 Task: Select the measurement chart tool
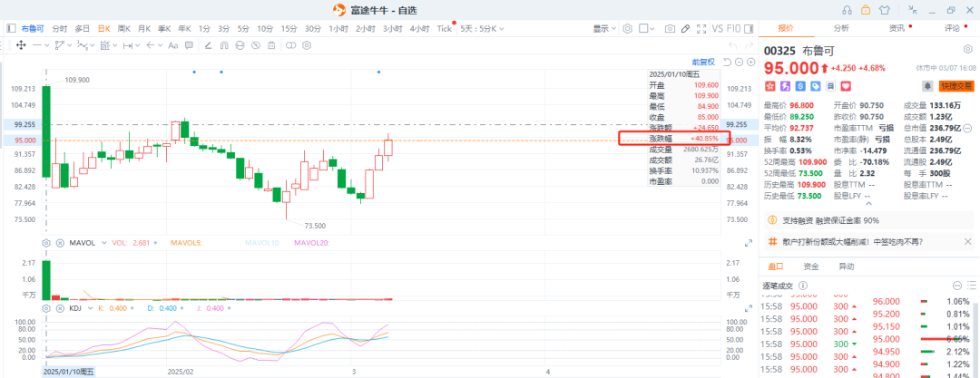[x=105, y=45]
